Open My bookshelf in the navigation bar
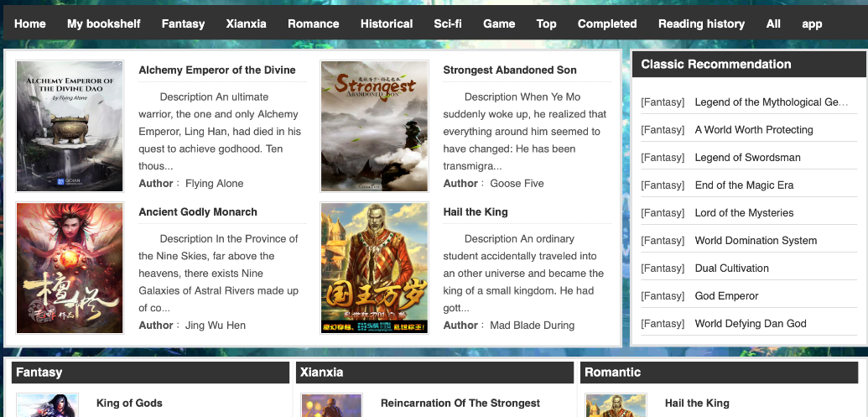868x417 pixels. point(104,23)
